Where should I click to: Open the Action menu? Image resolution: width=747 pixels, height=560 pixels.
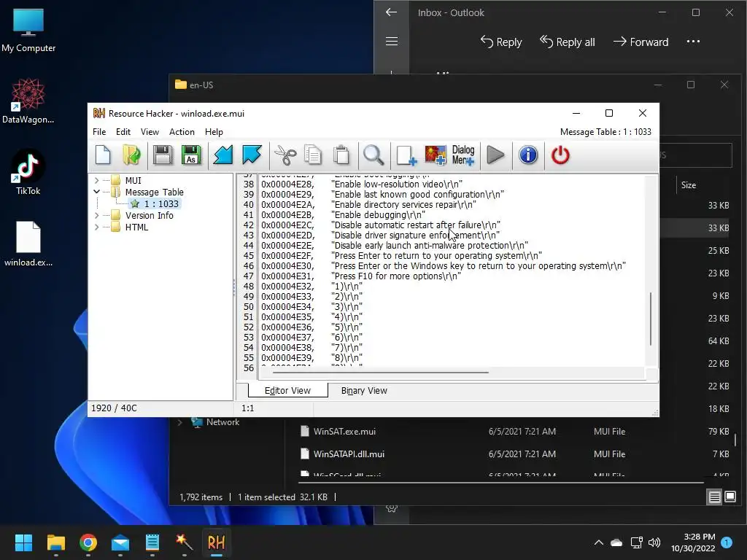(x=182, y=132)
